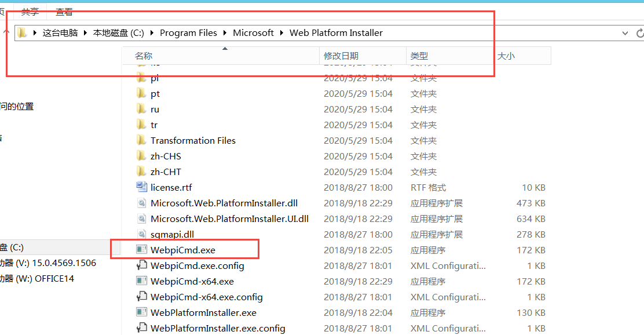
Task: Select the Microsoft.Web.PlatformInstaller.dll file name
Action: point(224,203)
